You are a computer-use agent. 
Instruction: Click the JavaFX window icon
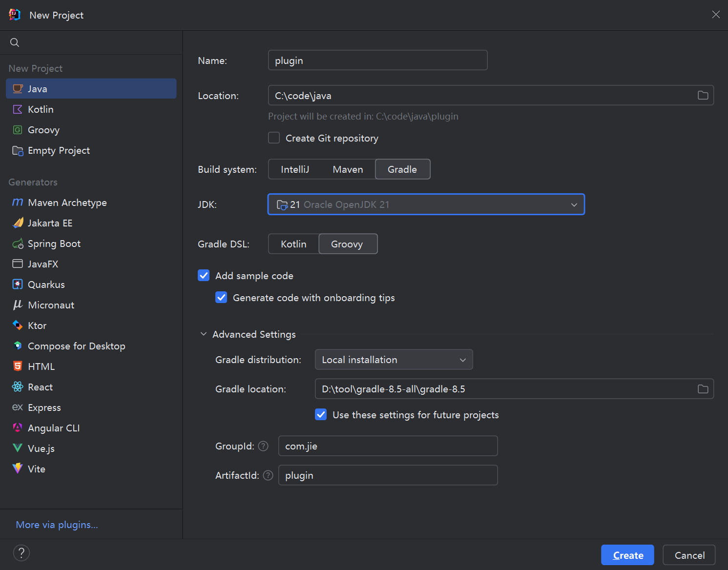tap(18, 264)
